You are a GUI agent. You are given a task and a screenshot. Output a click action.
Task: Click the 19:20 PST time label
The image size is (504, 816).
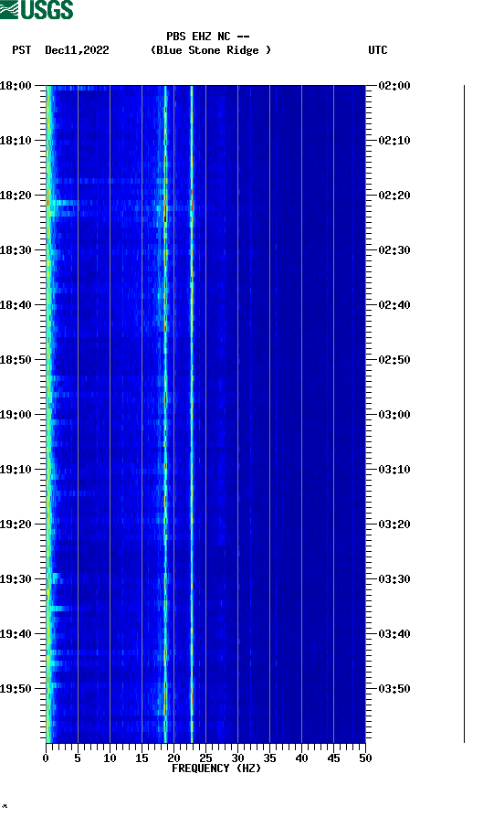coord(16,525)
